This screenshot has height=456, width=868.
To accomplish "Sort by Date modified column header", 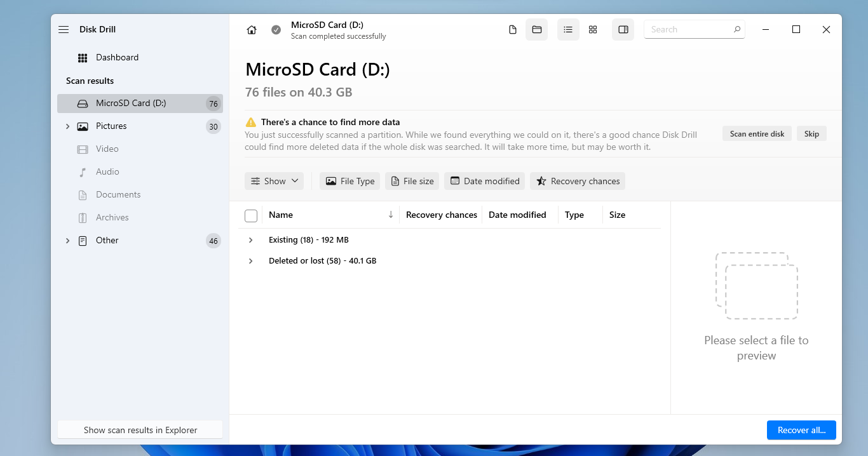I will 517,215.
